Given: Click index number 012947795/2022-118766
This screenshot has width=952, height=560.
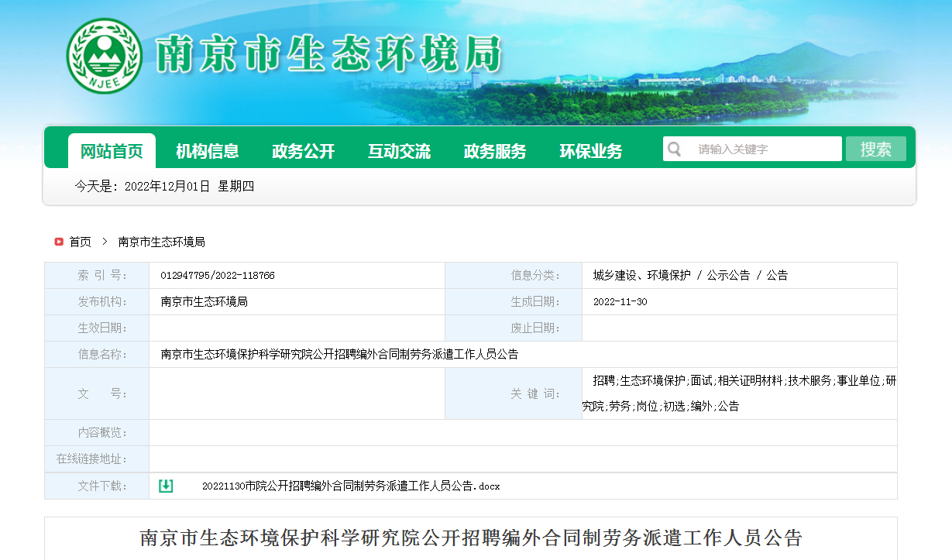Looking at the screenshot, I should click(x=218, y=275).
